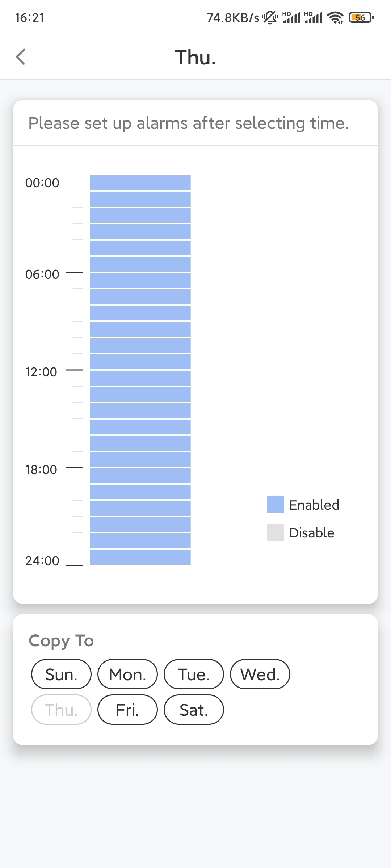The image size is (391, 868).
Task: Toggle the time block starting at 12:00
Action: click(x=140, y=378)
